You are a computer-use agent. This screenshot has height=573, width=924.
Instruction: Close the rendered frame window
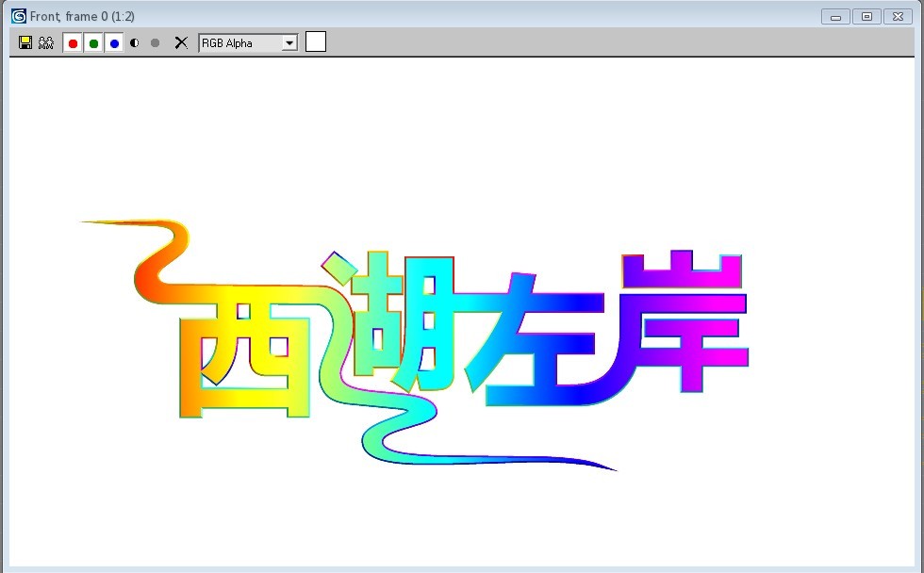pos(898,17)
